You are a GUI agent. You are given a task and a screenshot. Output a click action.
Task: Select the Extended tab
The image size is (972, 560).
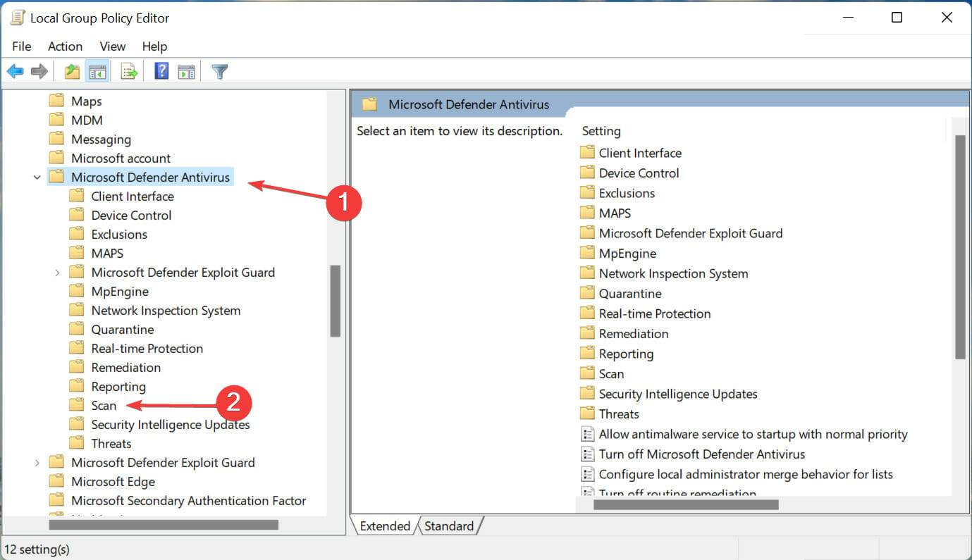pos(385,526)
